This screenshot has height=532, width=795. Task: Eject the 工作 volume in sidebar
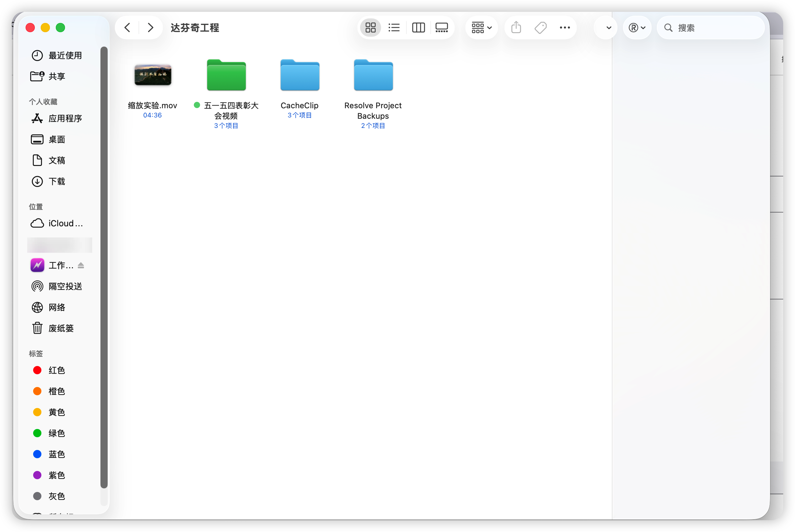click(x=81, y=265)
